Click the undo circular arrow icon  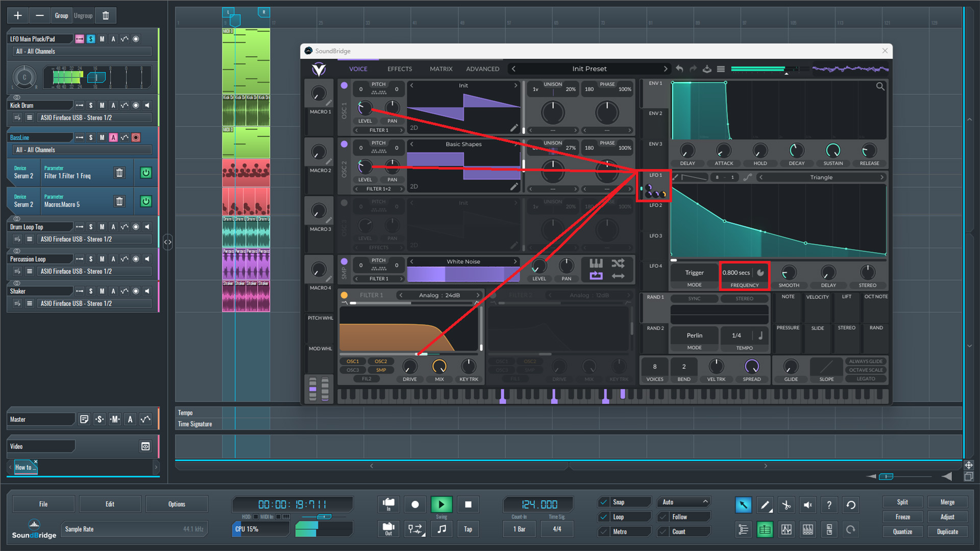[851, 505]
